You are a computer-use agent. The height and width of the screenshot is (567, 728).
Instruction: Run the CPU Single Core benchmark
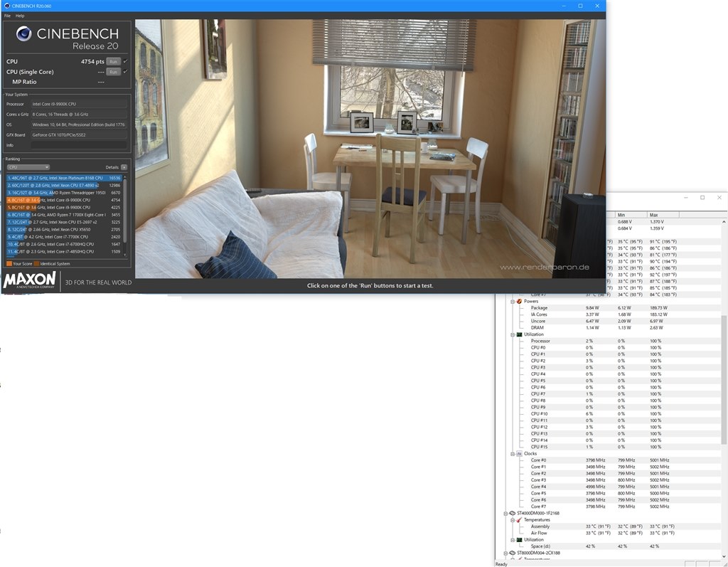(113, 72)
